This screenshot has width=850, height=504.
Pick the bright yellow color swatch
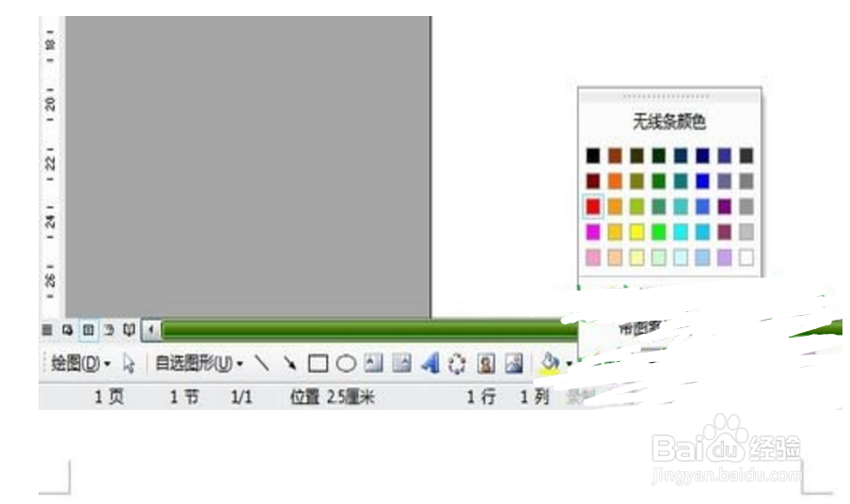(637, 232)
